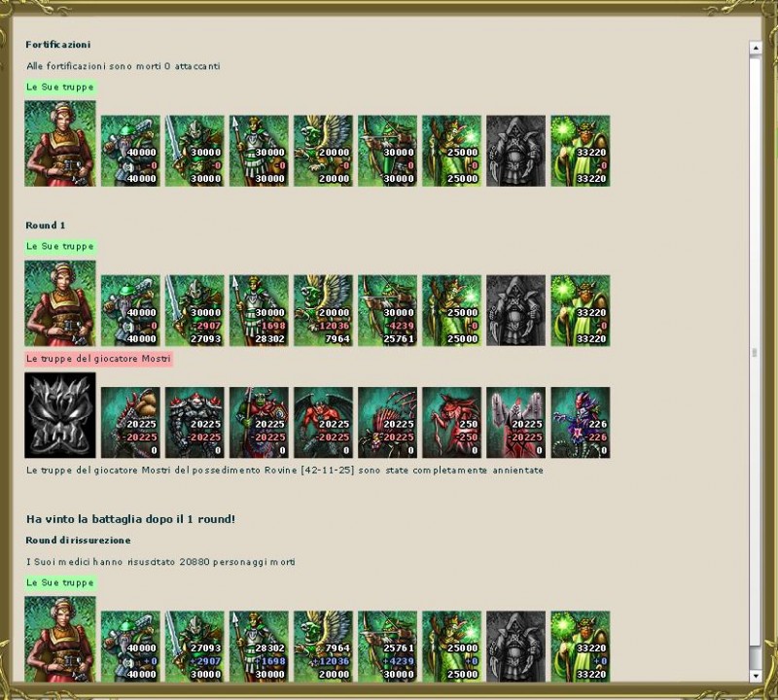Viewport: 778px width, 700px height.
Task: Select the red demon monster with 250 troops
Action: [451, 423]
